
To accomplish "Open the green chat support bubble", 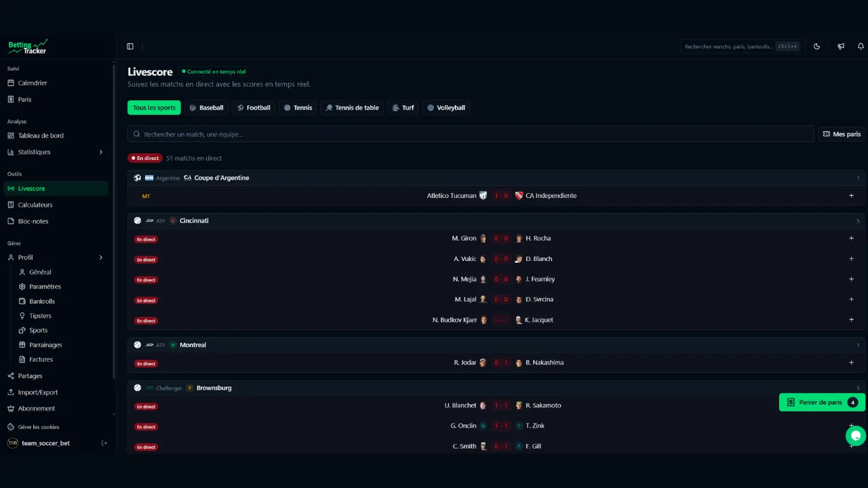I will click(x=856, y=436).
